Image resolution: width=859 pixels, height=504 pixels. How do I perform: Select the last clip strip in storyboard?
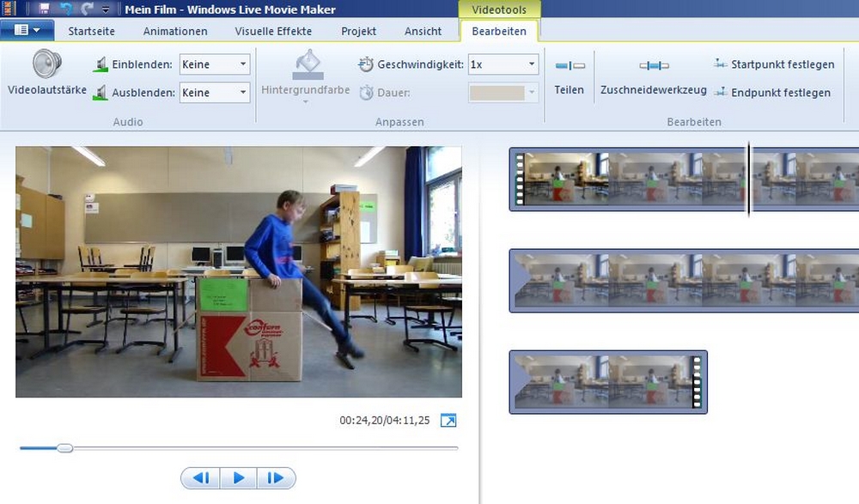click(607, 382)
